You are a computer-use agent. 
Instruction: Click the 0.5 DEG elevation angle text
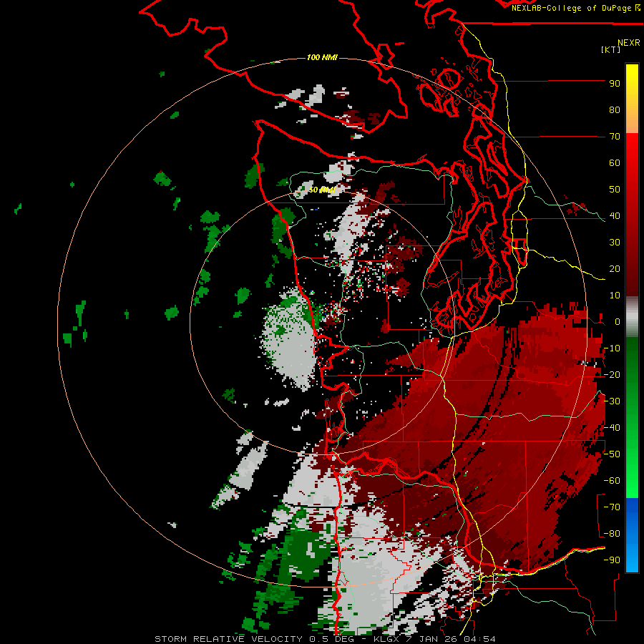pos(333,639)
